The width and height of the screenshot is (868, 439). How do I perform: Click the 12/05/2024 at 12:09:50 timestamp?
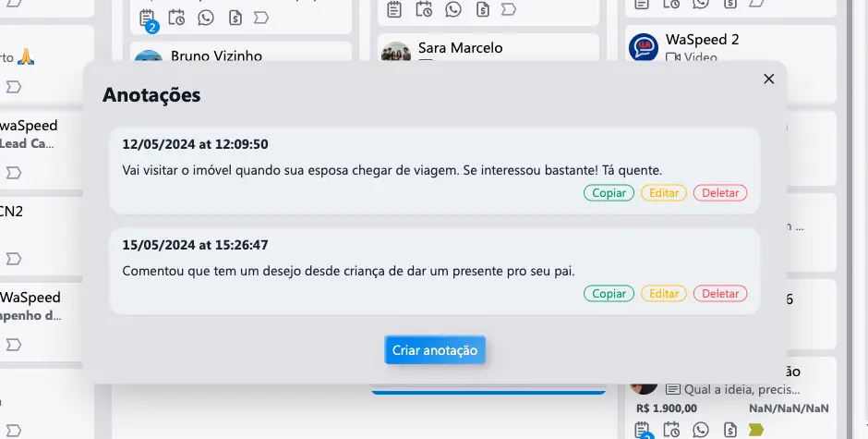(x=195, y=144)
